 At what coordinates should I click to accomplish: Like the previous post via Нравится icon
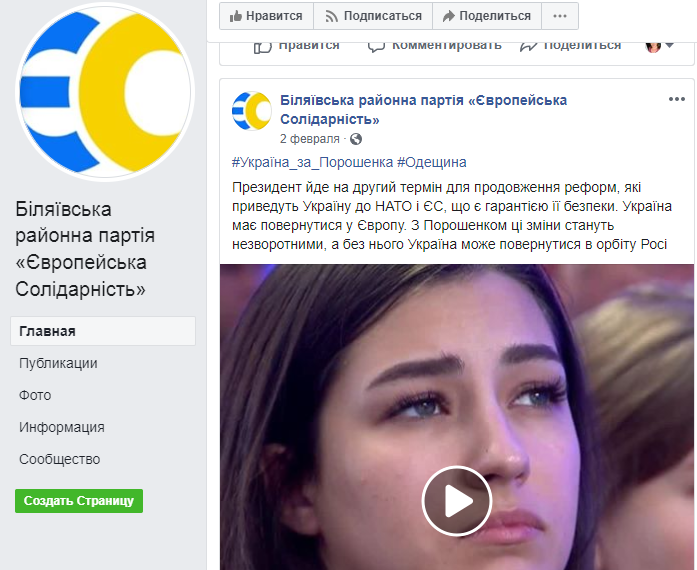coord(263,47)
